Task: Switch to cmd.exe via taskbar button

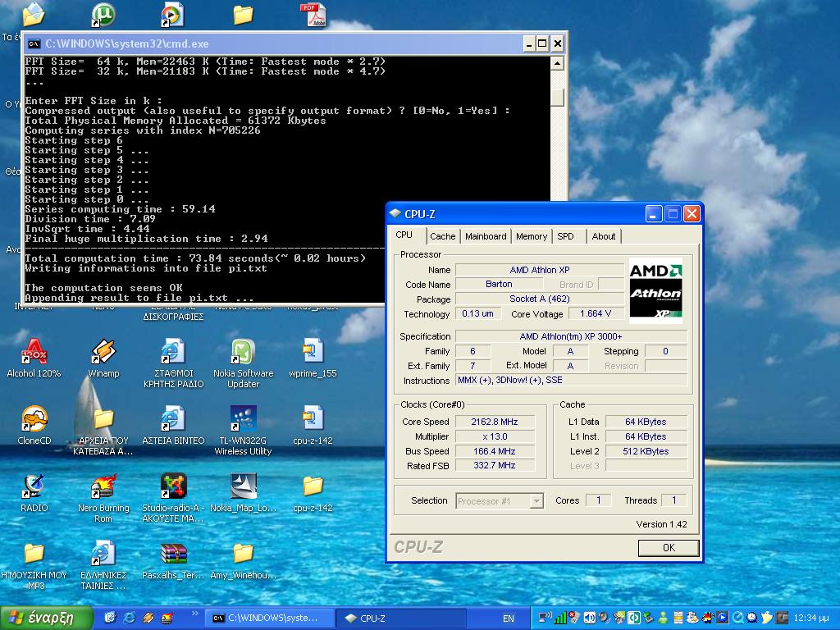Action: (x=268, y=619)
